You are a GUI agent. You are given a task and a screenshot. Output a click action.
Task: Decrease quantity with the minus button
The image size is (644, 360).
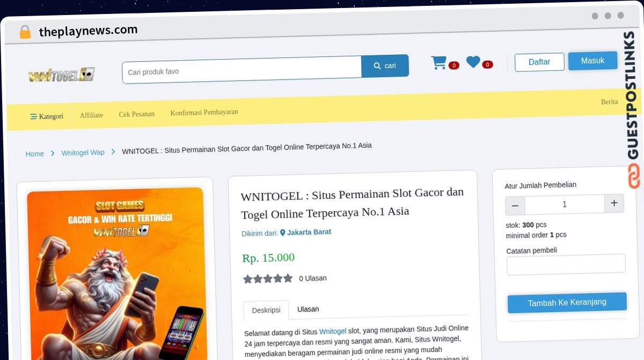515,206
